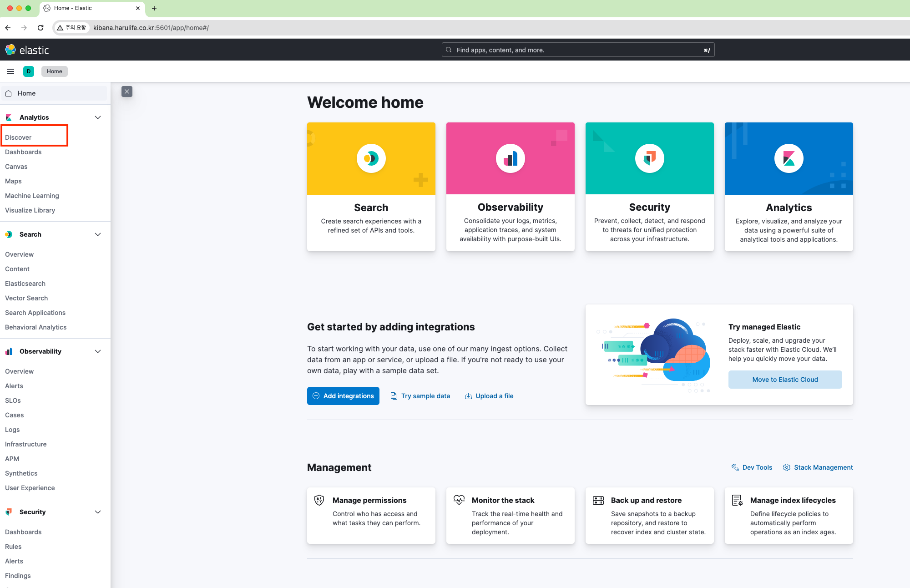Image resolution: width=910 pixels, height=588 pixels.
Task: Collapse the Analytics nav section
Action: (x=98, y=117)
